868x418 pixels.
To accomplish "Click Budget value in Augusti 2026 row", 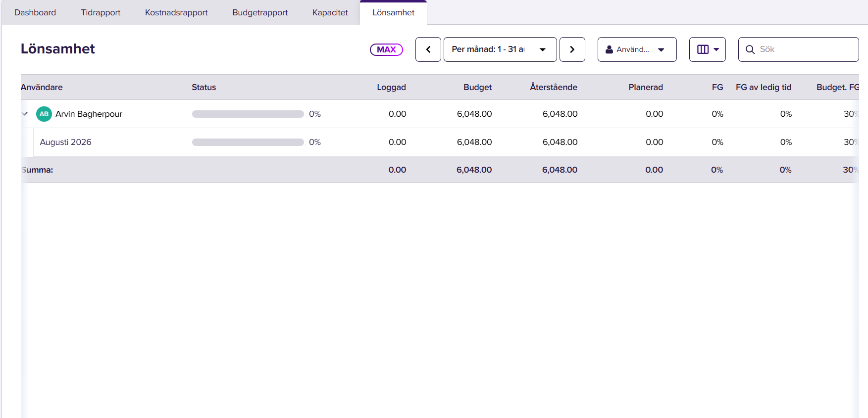I will [x=474, y=142].
